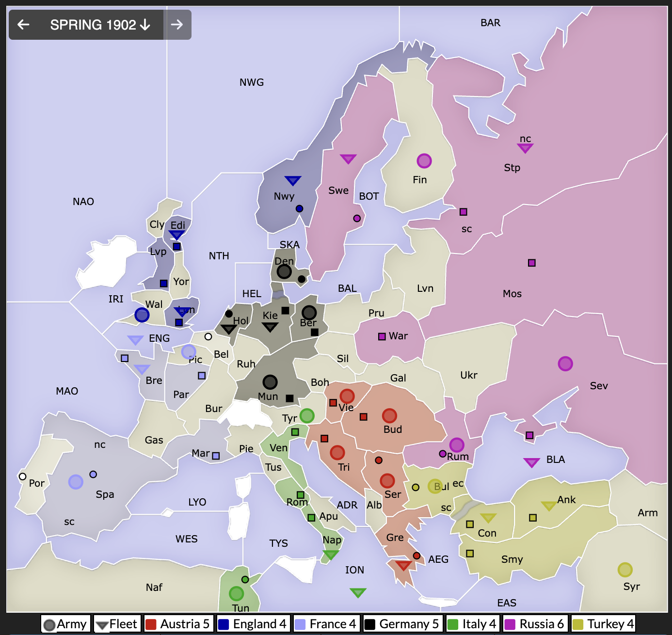Click the MAO Mid-Atlantic label
The width and height of the screenshot is (672, 635).
(x=67, y=391)
